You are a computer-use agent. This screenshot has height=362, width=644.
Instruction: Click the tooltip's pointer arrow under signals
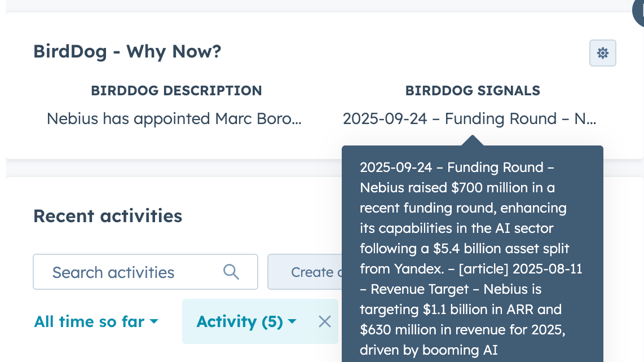coord(473,141)
